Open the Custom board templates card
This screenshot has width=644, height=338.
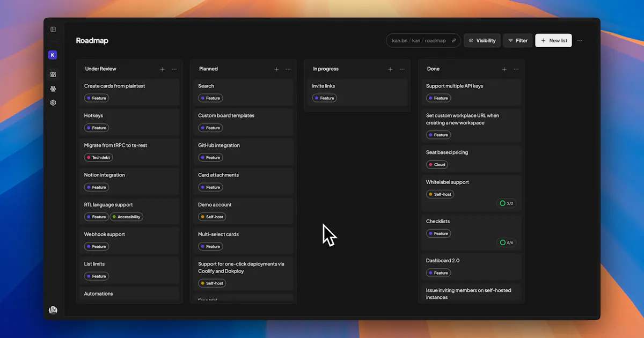click(x=243, y=122)
